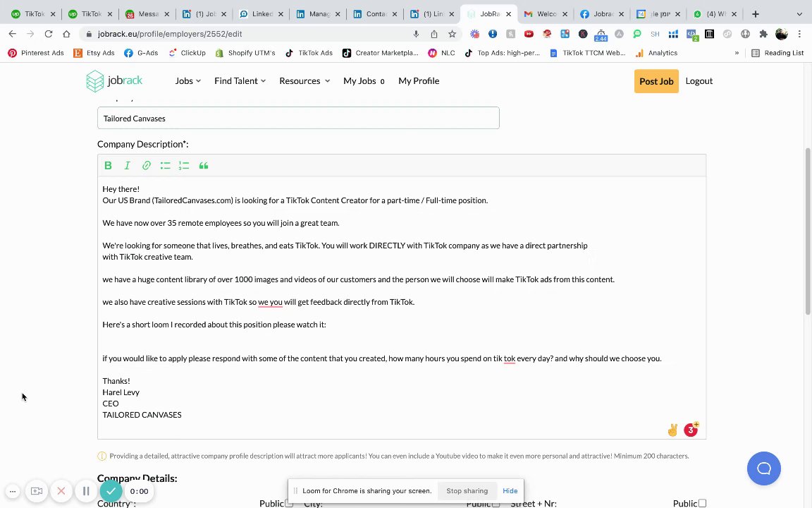The width and height of the screenshot is (812, 508).
Task: Click the Logout link
Action: 699,81
